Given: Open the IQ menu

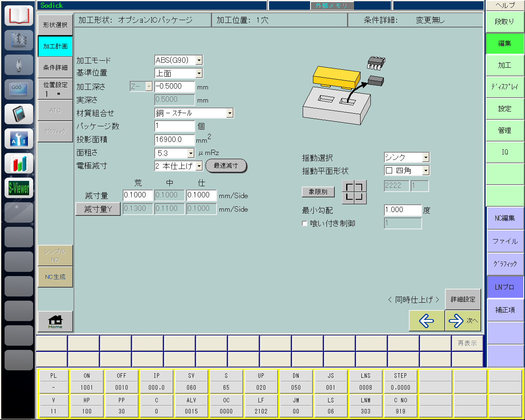Looking at the screenshot, I should [x=505, y=152].
